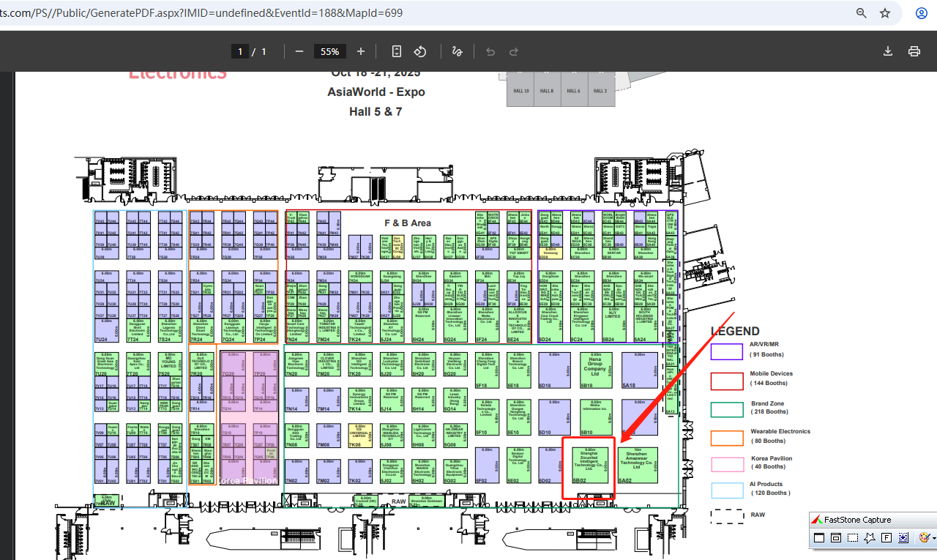The height and width of the screenshot is (560, 937).
Task: Select booth 5B10
Action: click(596, 417)
